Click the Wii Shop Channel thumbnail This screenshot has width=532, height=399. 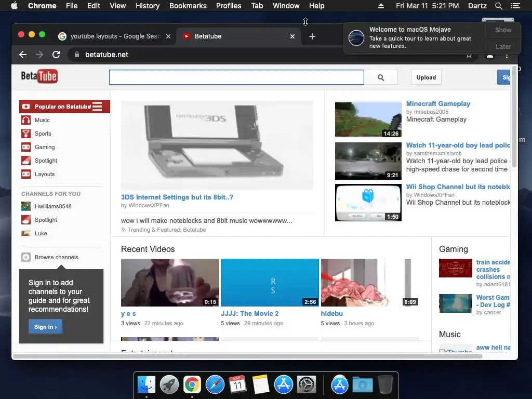pos(368,203)
